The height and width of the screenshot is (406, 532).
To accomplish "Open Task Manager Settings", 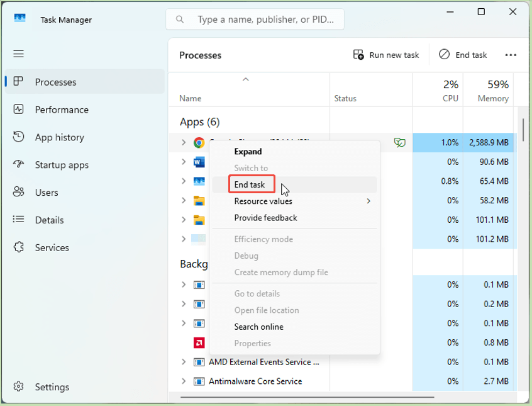I will tap(85, 386).
